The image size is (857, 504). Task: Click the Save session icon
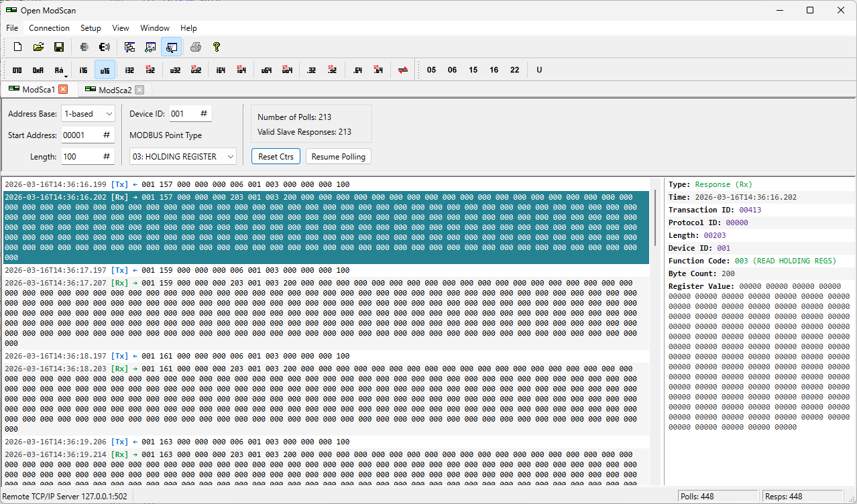(60, 47)
